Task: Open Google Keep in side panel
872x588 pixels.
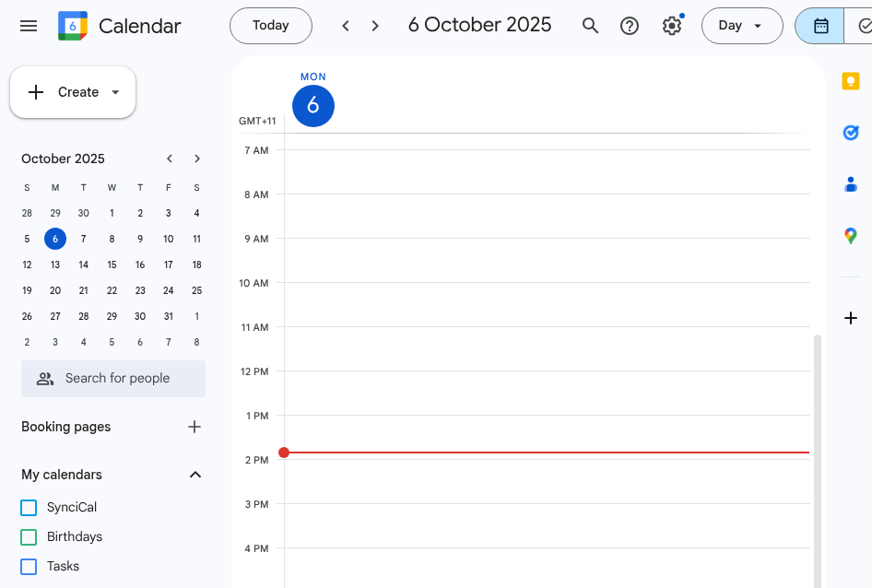Action: click(x=850, y=82)
